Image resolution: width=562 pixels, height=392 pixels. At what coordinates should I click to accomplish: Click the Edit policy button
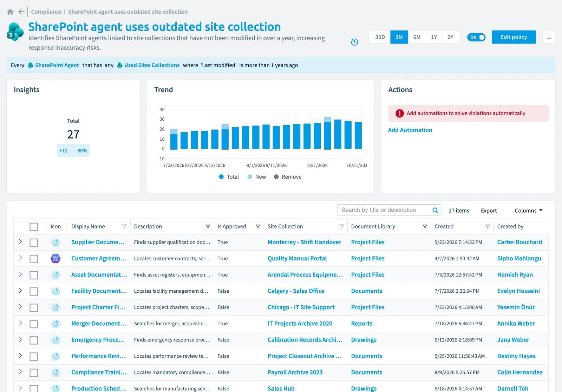(514, 37)
